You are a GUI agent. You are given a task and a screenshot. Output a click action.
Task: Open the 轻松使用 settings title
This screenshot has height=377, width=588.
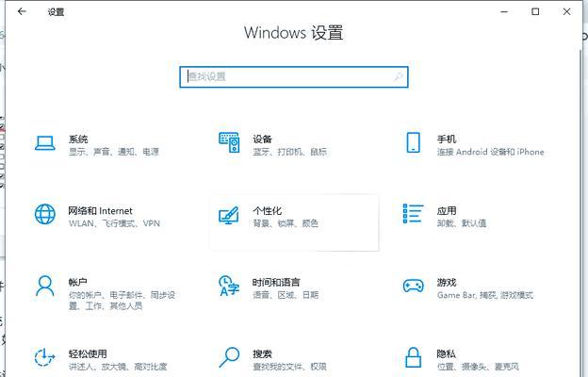88,354
